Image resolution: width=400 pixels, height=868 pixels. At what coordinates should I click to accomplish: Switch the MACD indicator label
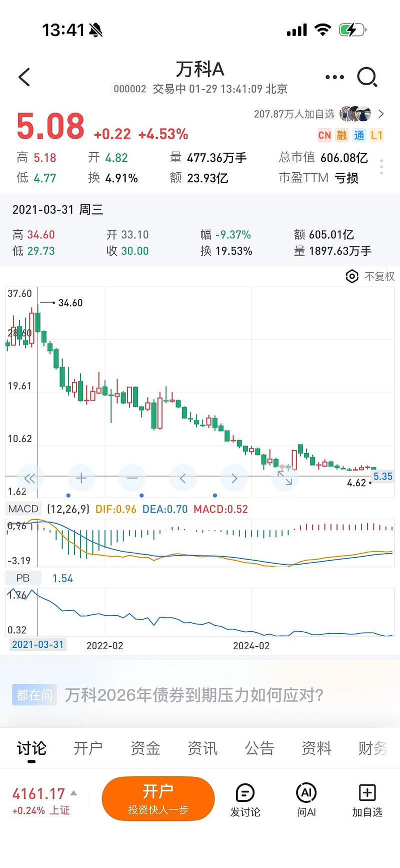(x=23, y=509)
